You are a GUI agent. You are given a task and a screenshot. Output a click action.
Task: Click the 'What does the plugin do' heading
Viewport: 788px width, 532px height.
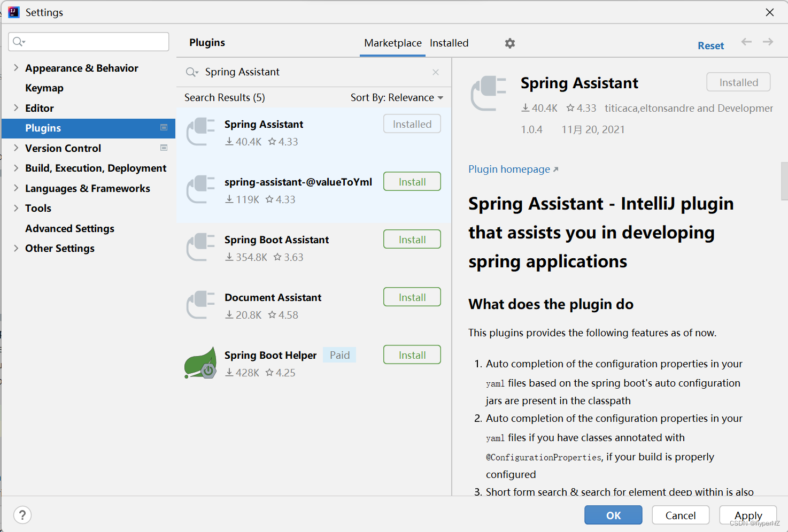551,304
